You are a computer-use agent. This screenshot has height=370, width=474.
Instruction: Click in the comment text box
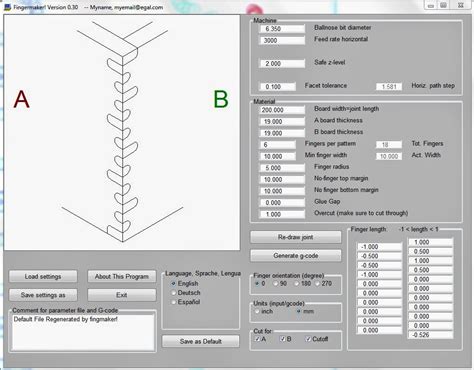83,332
